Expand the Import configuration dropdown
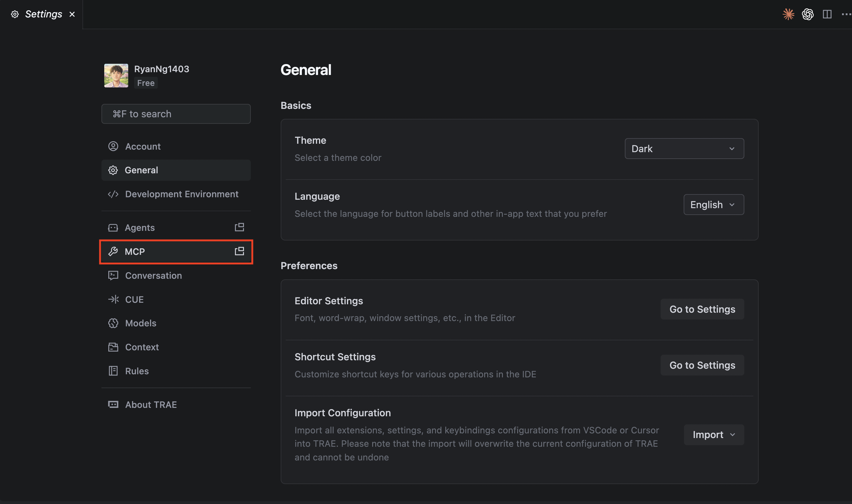Image resolution: width=852 pixels, height=504 pixels. point(714,434)
